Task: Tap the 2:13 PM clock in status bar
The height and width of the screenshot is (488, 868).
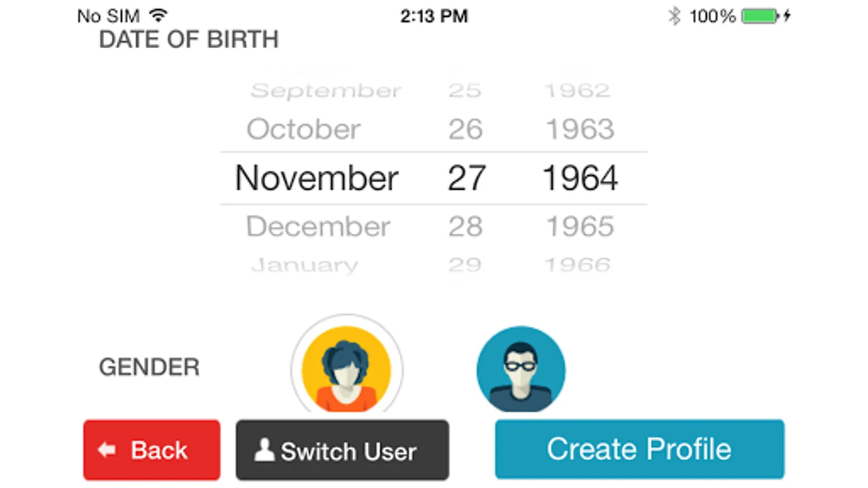Action: [x=434, y=16]
